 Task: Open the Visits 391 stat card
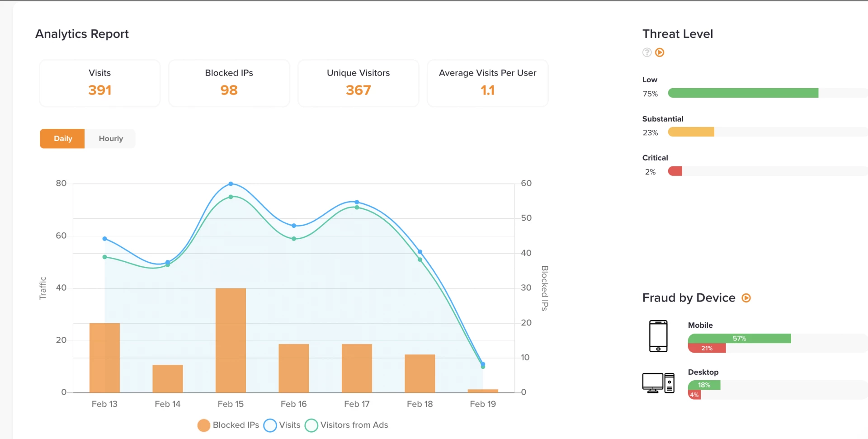100,83
